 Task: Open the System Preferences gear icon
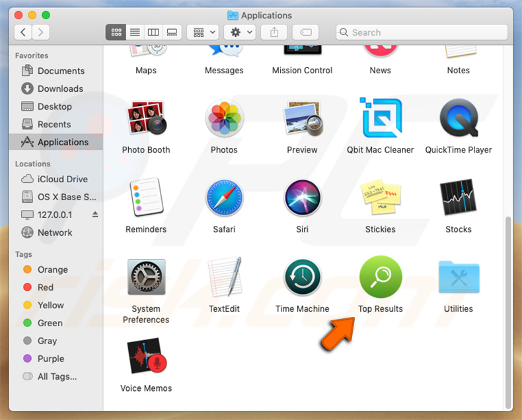146,277
